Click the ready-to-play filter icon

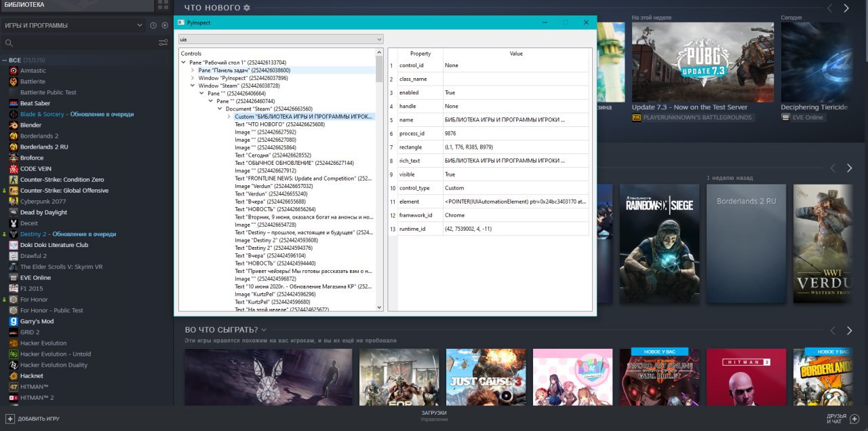pos(165,26)
